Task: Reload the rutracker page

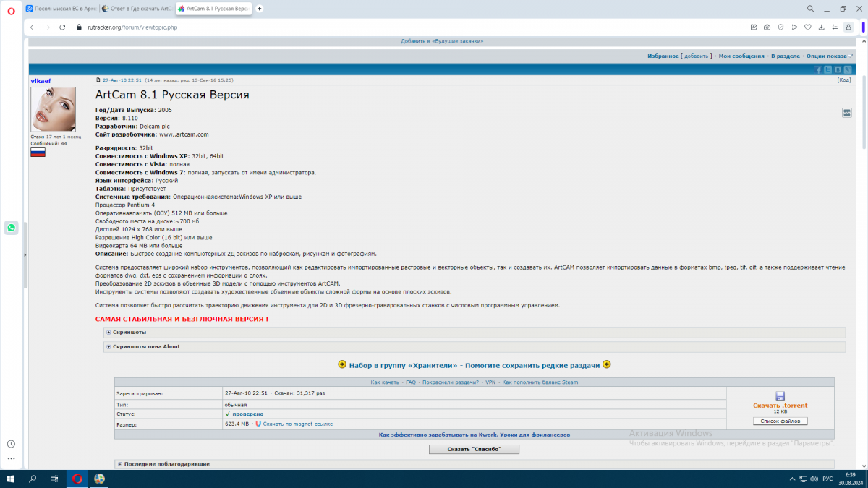Action: [62, 27]
